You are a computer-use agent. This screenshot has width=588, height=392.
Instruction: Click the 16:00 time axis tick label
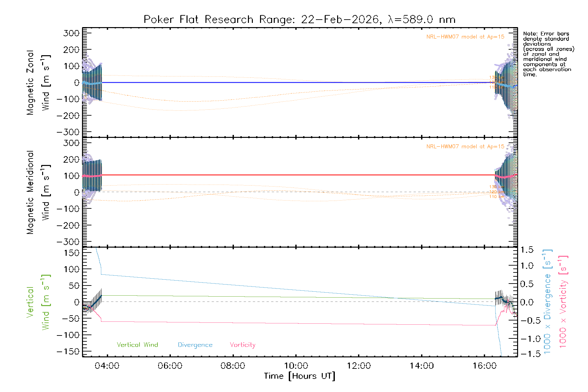484,366
